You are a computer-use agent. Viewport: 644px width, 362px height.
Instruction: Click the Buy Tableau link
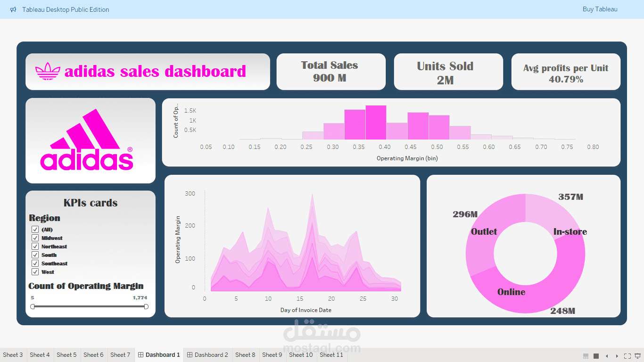coord(600,9)
